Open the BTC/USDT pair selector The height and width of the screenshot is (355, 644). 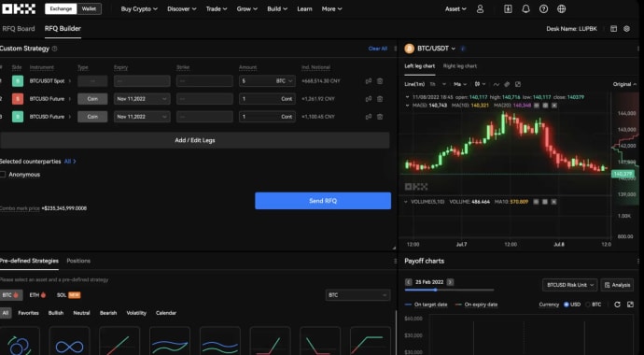(x=436, y=49)
